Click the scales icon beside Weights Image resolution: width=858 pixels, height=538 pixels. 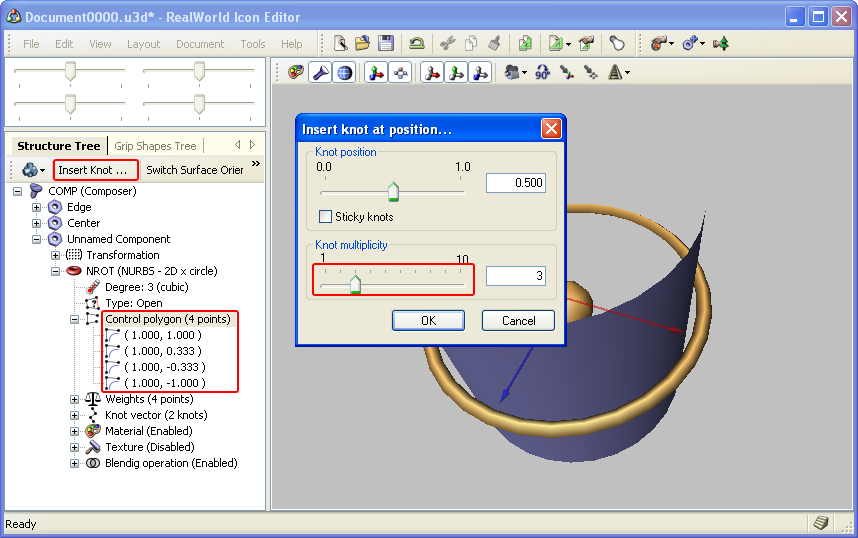pyautogui.click(x=93, y=398)
